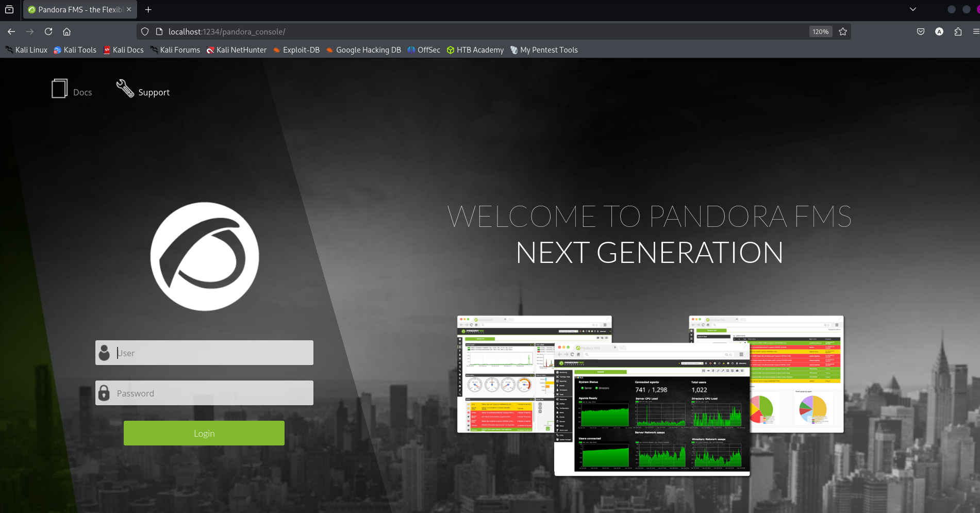Screen dimensions: 980x513
Task: Open Kali NetHunter bookmark
Action: 237,50
